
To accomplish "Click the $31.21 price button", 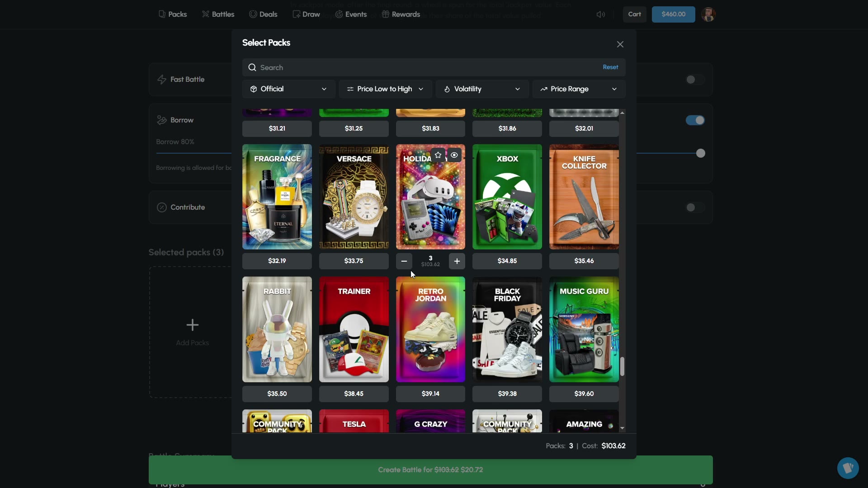I will coord(277,129).
